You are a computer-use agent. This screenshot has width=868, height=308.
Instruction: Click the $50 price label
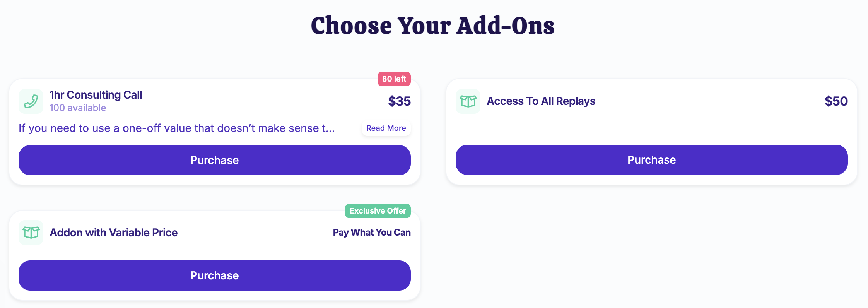[836, 101]
